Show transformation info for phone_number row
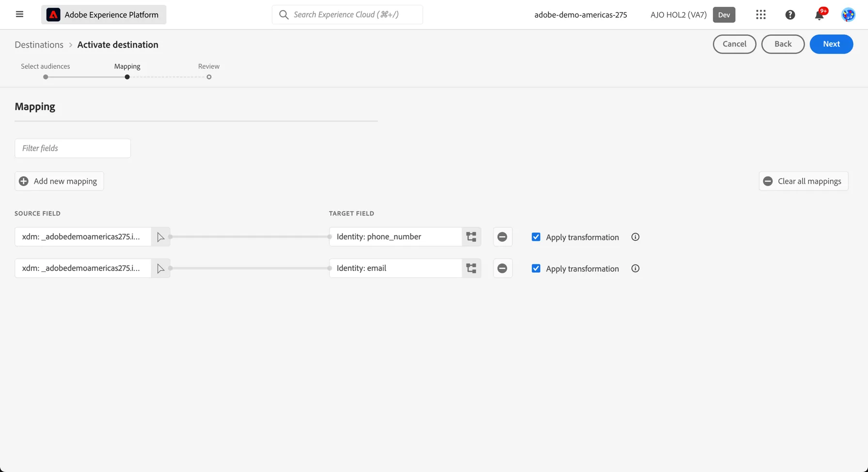This screenshot has height=472, width=868. pos(635,237)
